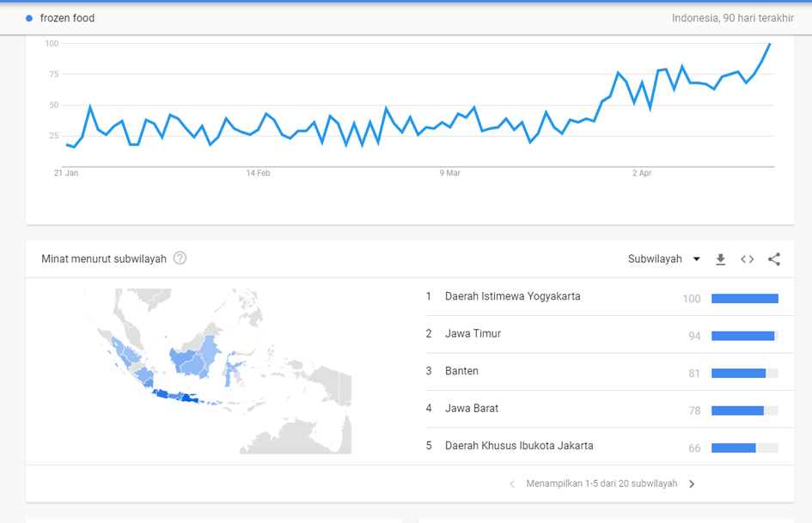Viewport: 812px width, 523px height.
Task: Select Jawa Timur in the list
Action: (x=473, y=334)
